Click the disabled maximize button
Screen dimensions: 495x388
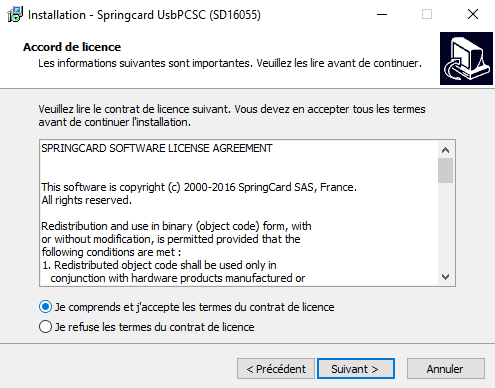(x=427, y=14)
